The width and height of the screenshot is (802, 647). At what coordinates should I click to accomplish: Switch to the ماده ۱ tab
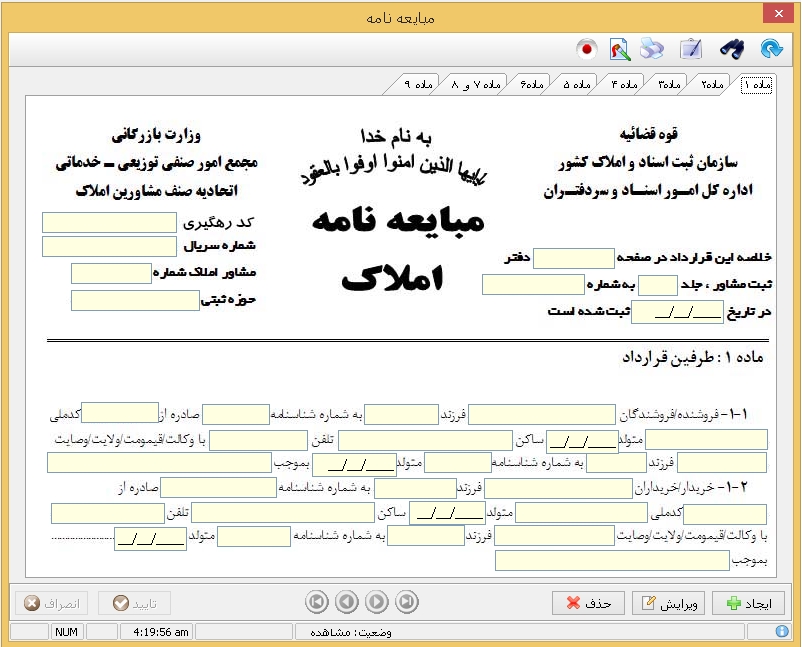point(756,84)
